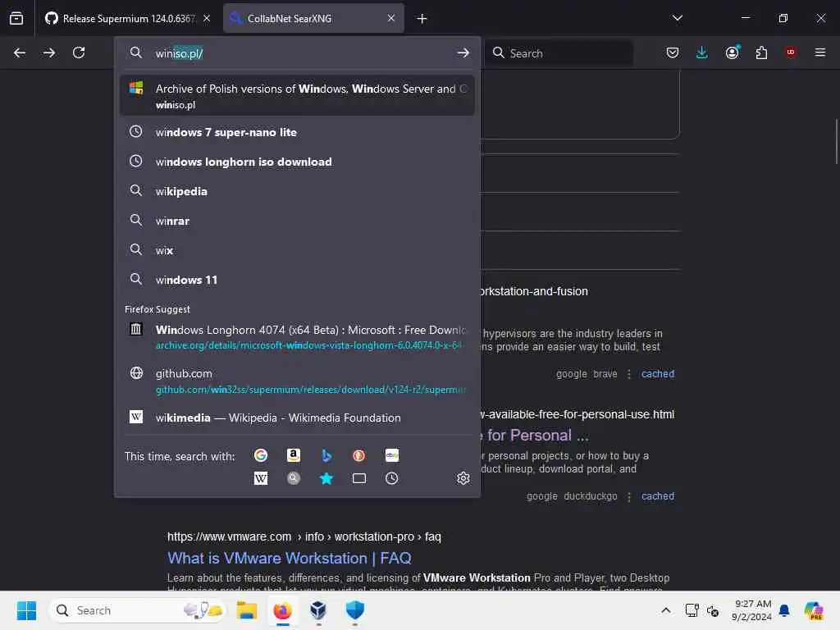Image resolution: width=840 pixels, height=630 pixels.
Task: Search this time with Google
Action: (261, 455)
